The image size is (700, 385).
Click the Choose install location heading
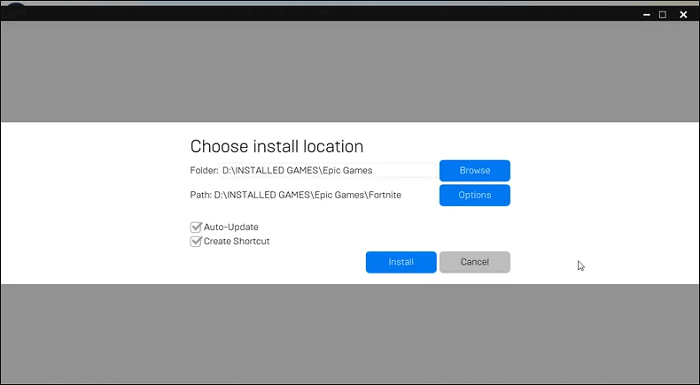(277, 146)
